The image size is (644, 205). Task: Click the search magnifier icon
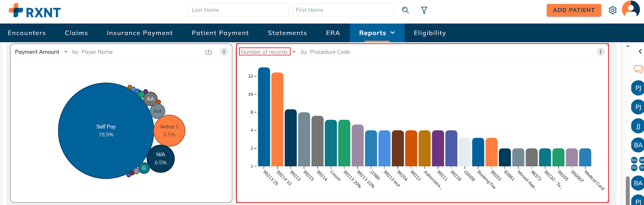[405, 10]
